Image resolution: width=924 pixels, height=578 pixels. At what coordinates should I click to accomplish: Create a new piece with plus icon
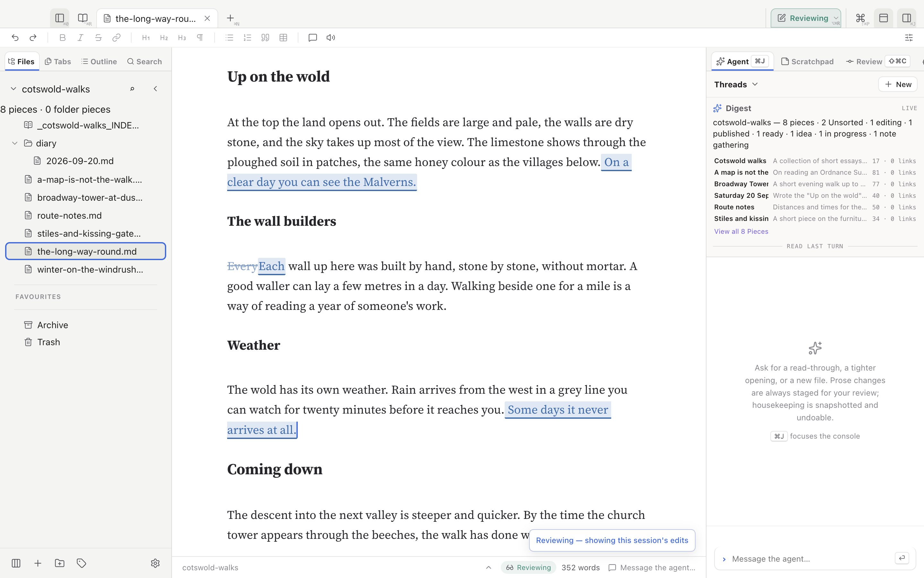click(38, 563)
